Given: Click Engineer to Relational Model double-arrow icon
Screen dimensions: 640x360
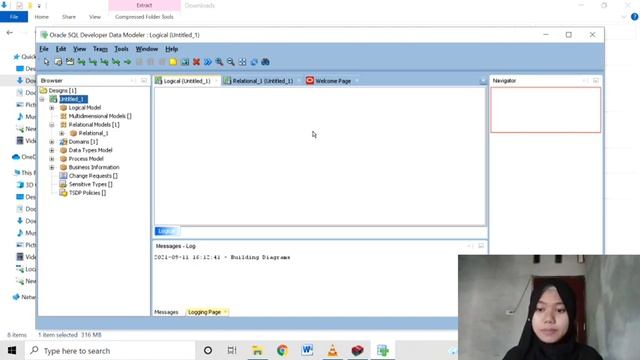Looking at the screenshot, I should [x=208, y=62].
